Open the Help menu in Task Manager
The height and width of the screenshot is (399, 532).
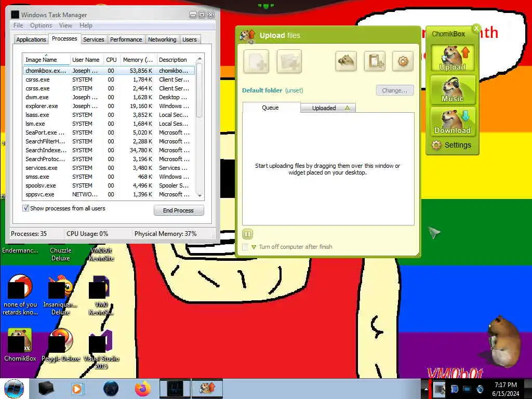point(86,25)
